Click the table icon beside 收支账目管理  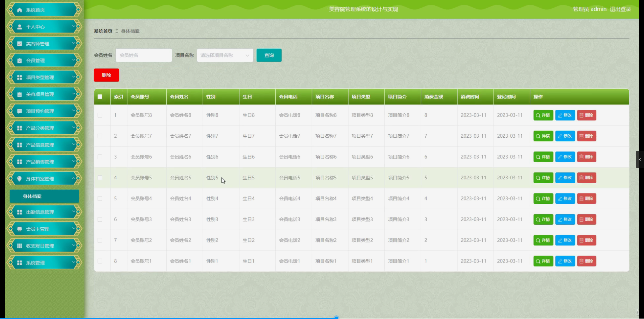(x=19, y=246)
